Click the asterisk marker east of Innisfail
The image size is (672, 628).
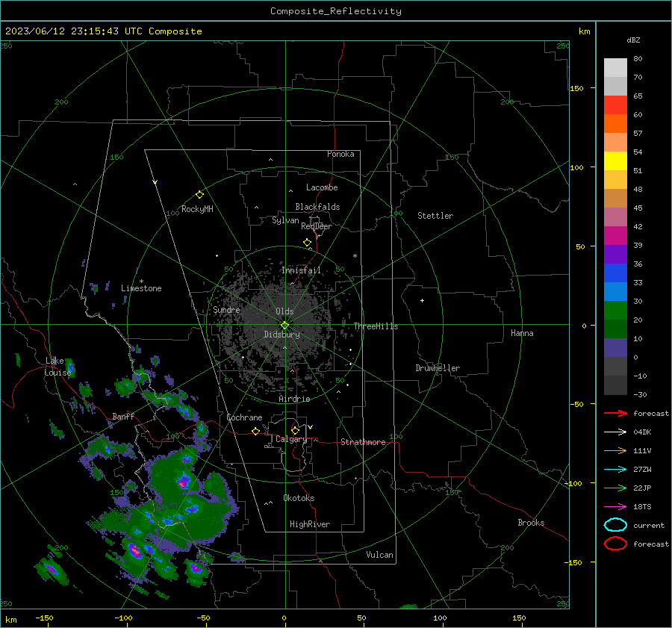pyautogui.click(x=355, y=256)
